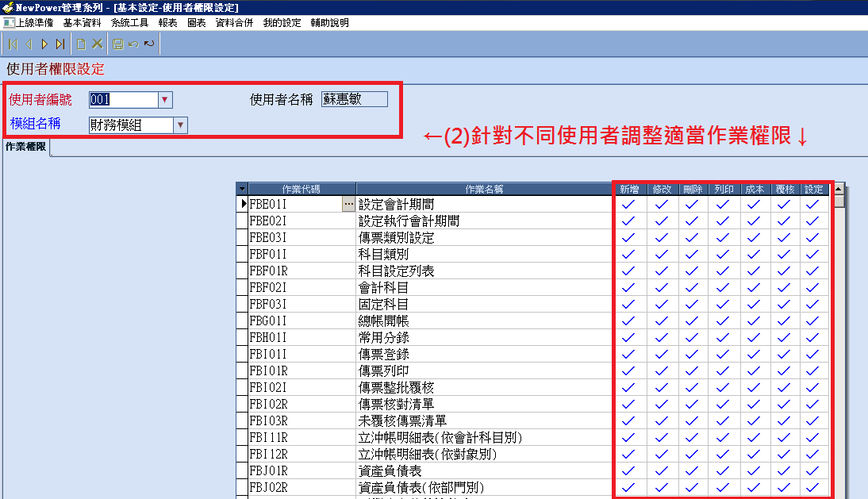Image resolution: width=868 pixels, height=499 pixels.
Task: Expand the 模組名稱 dropdown list
Action: pyautogui.click(x=180, y=125)
